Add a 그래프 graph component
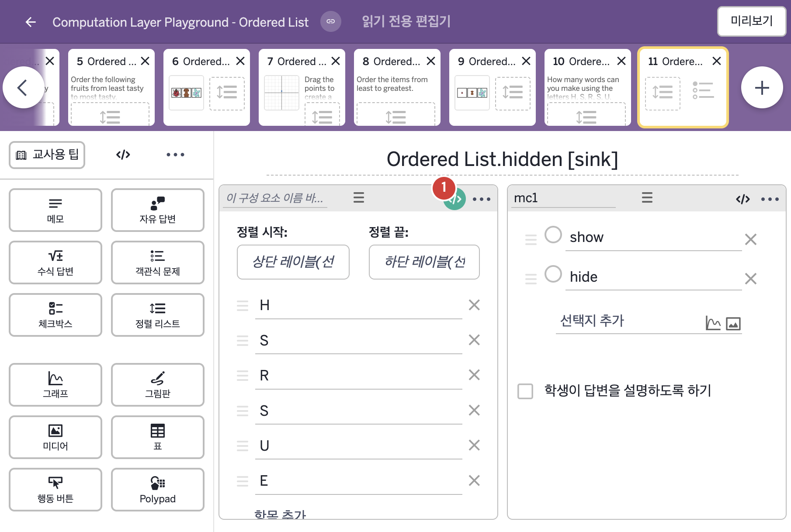Viewport: 791px width, 532px height. coord(56,385)
